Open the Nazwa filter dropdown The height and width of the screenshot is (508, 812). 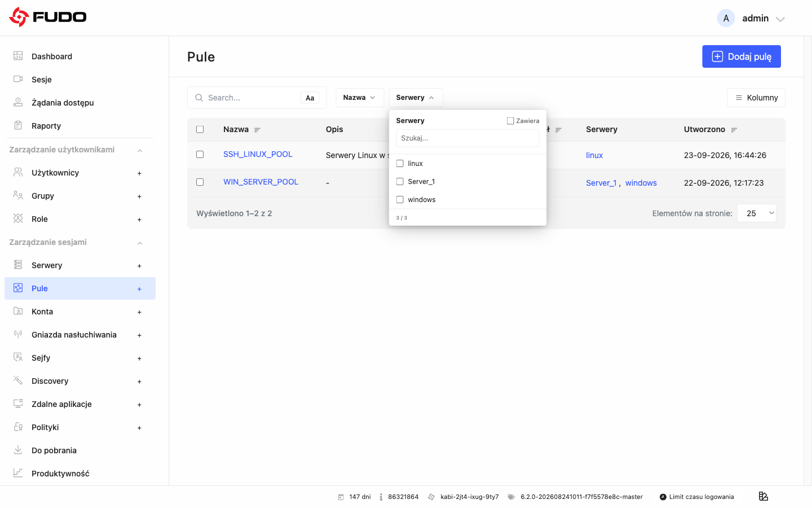point(360,98)
